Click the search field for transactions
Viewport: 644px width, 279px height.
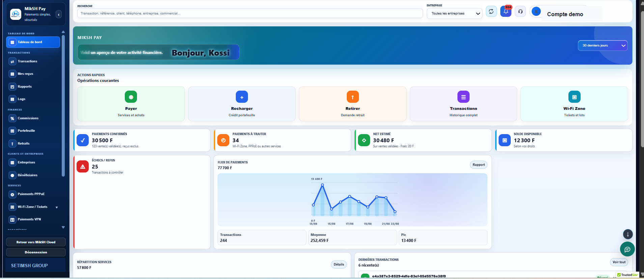tap(250, 13)
